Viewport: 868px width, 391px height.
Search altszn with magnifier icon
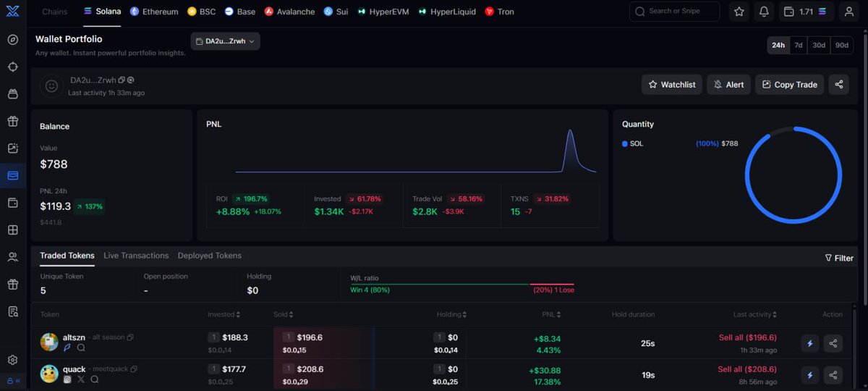(81, 348)
